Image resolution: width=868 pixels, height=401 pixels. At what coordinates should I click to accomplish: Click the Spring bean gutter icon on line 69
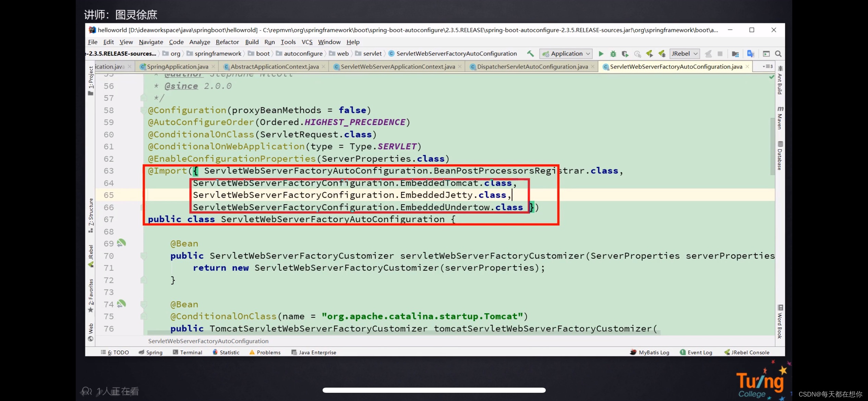point(121,243)
